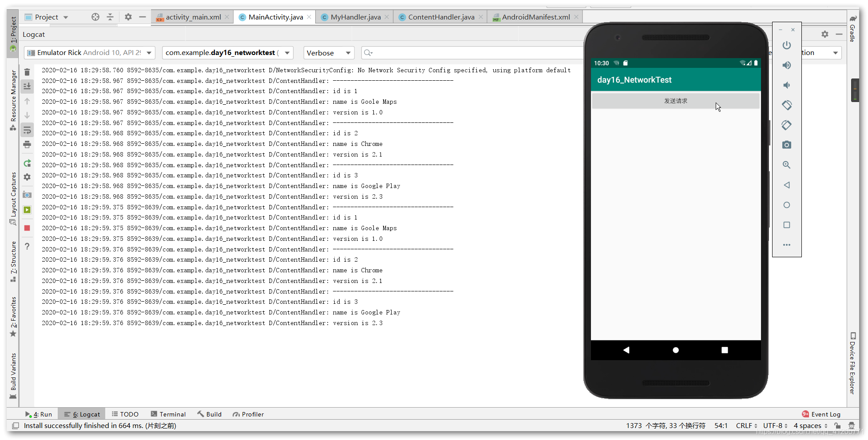Open Layout Captures side tab

13,198
